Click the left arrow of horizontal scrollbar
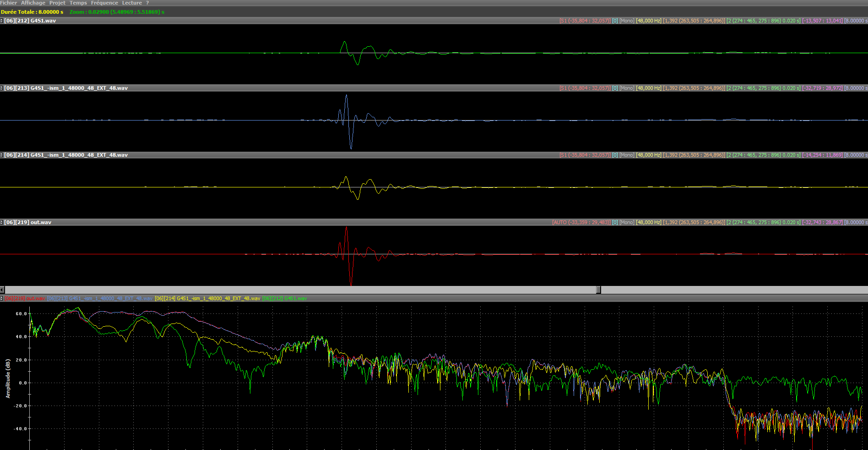Image resolution: width=868 pixels, height=450 pixels. [x=2, y=290]
